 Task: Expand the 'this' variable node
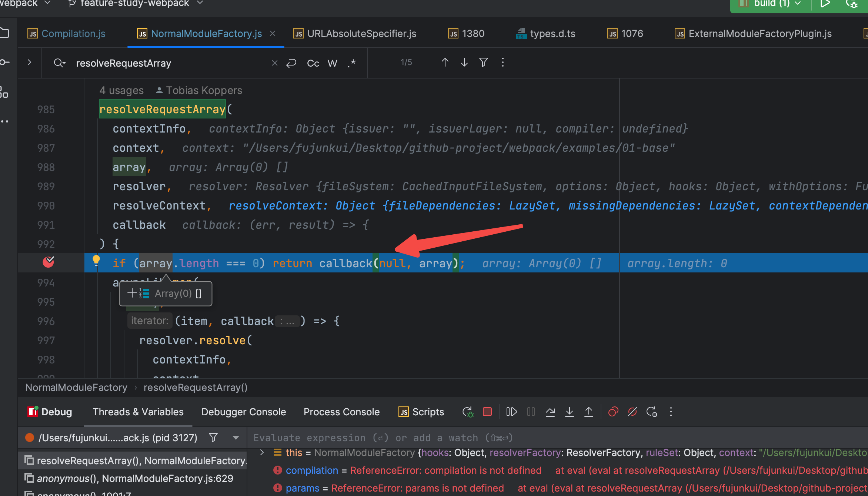[262, 452]
